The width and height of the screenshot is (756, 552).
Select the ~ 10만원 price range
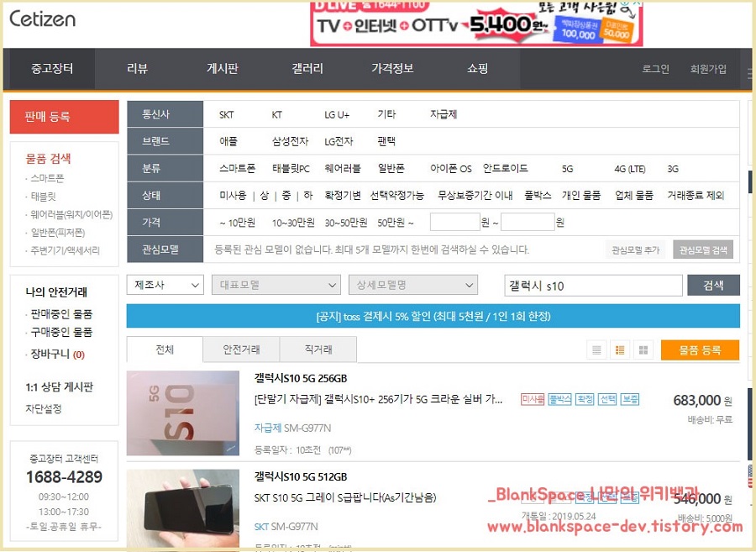(237, 223)
